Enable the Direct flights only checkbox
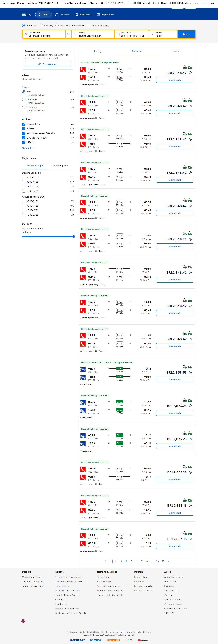This screenshot has height=644, width=218. click(89, 26)
